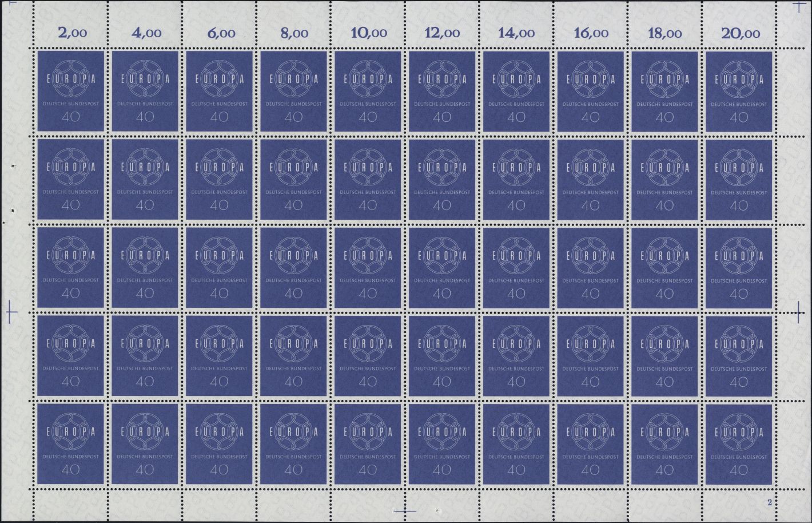Select top-row stamp under the 2,00 label

71,92
